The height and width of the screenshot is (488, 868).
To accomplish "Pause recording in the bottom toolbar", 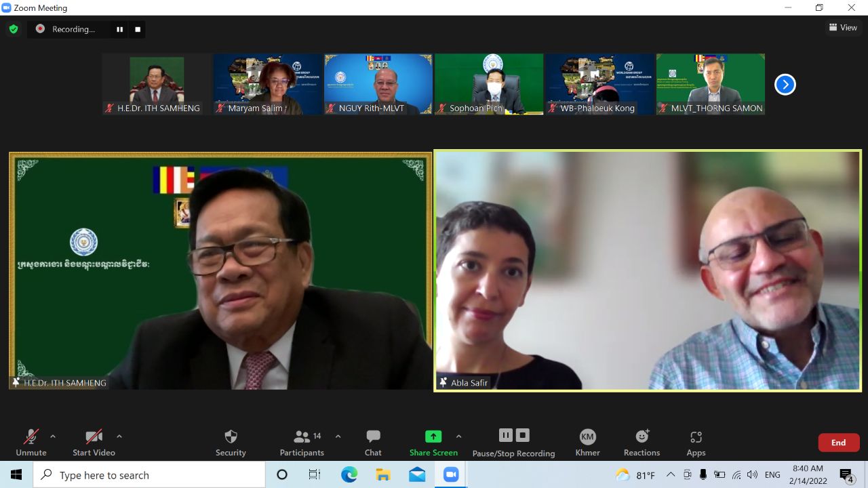I will coord(506,435).
